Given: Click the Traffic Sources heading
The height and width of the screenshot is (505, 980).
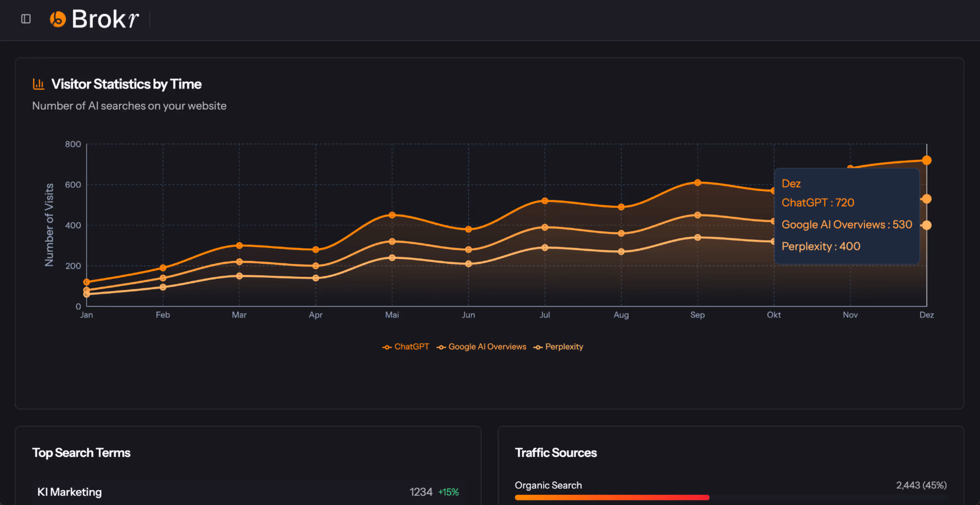Looking at the screenshot, I should 556,453.
